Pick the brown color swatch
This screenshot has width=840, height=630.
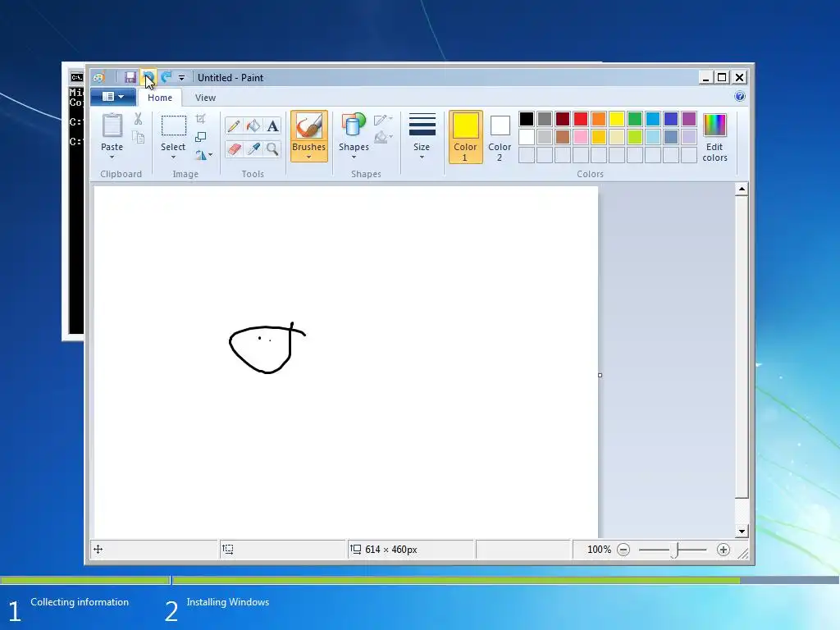563,137
